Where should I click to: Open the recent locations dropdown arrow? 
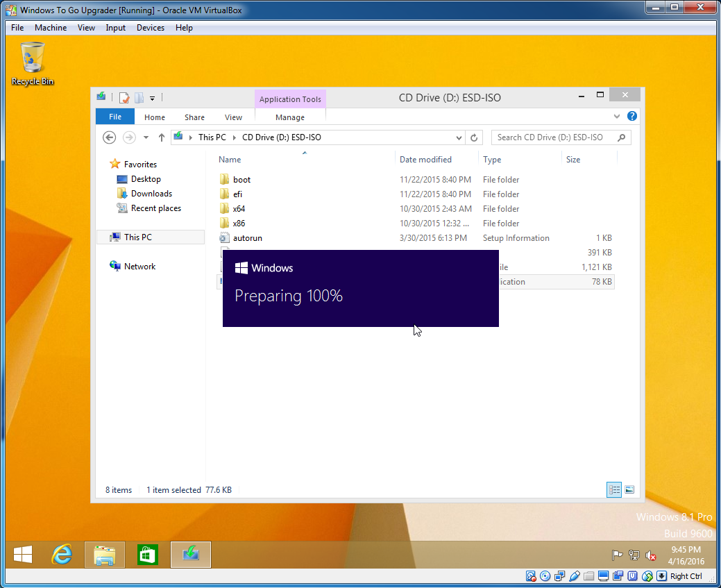point(146,137)
